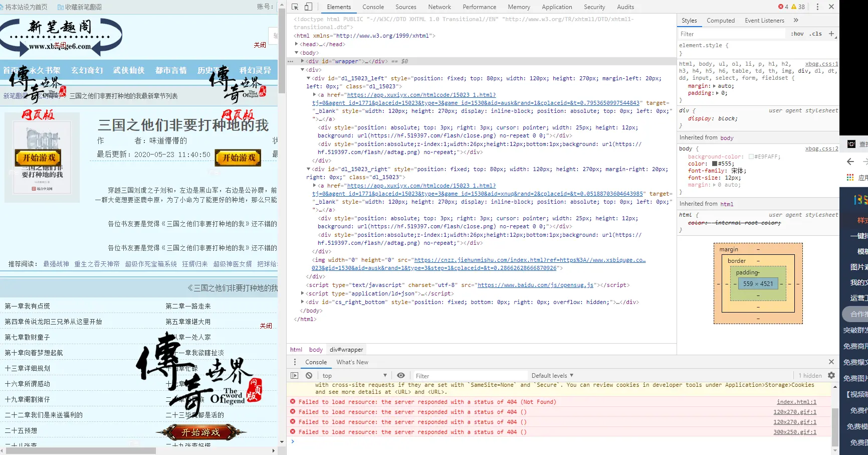Focus the console Filter input field

pyautogui.click(x=470, y=376)
